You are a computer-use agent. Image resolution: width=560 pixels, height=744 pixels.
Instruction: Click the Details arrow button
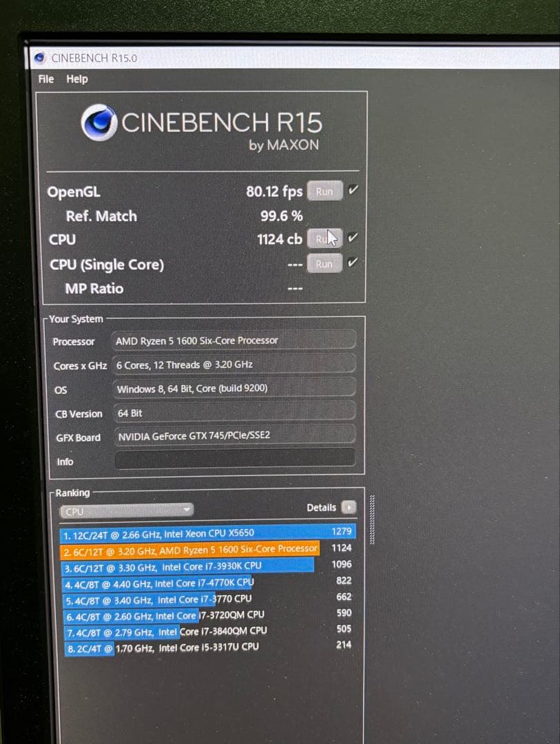[349, 507]
